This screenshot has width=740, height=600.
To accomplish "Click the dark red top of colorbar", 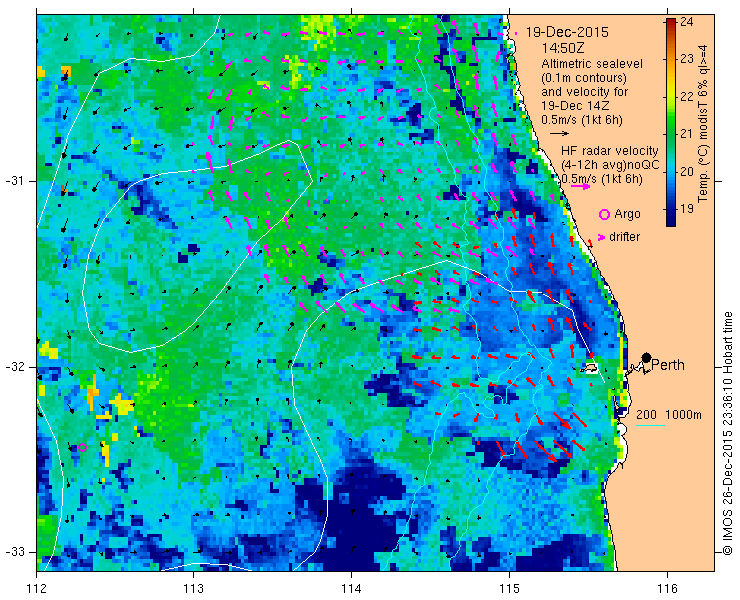I will coord(671,22).
